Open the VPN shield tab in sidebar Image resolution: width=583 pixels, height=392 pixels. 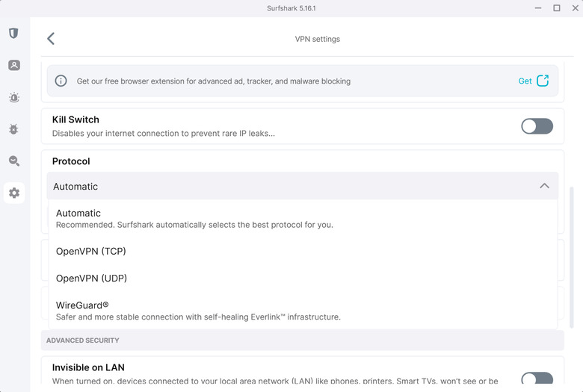[x=13, y=34]
